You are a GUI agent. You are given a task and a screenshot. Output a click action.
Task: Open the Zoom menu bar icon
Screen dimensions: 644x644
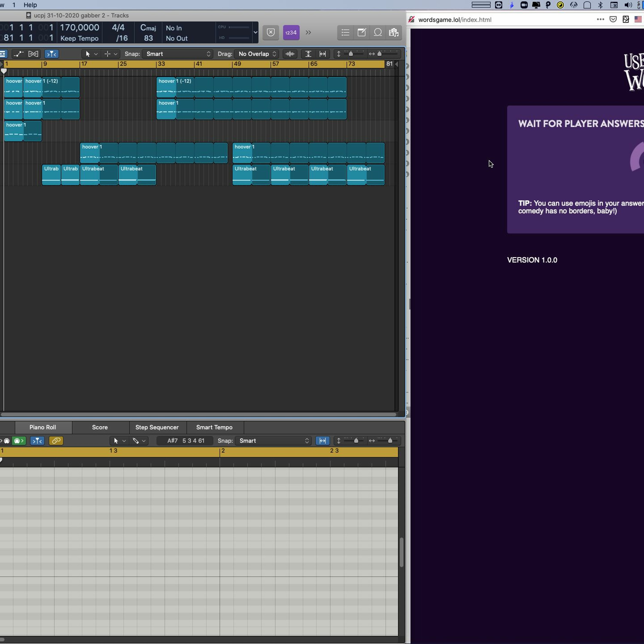(x=524, y=5)
